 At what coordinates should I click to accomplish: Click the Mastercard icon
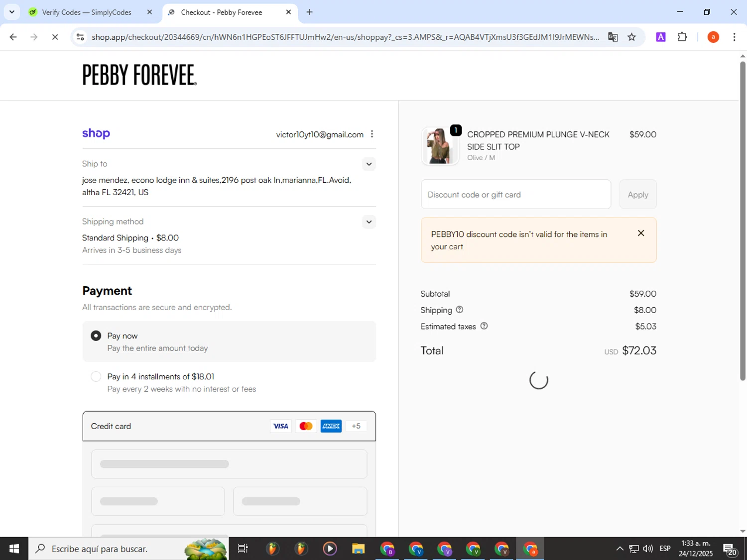(x=306, y=426)
